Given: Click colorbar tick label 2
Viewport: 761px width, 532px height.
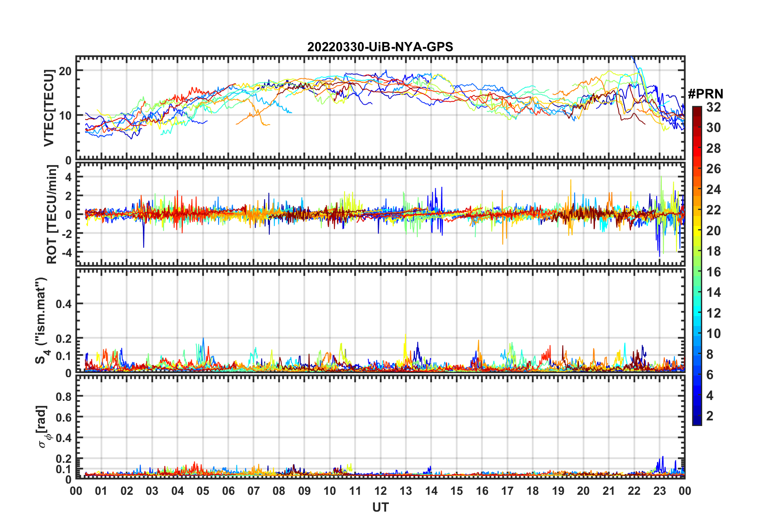Looking at the screenshot, I should point(710,416).
